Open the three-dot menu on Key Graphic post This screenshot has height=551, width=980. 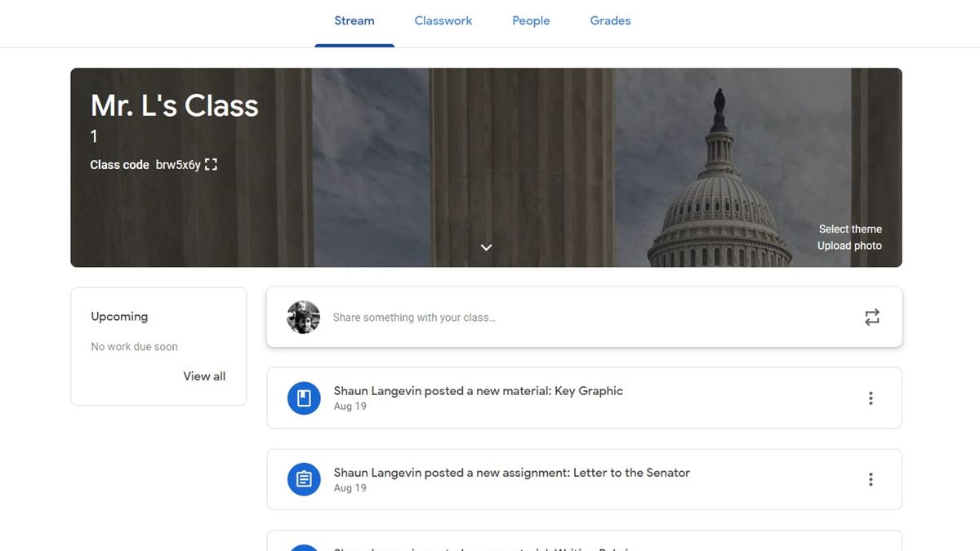[x=871, y=398]
